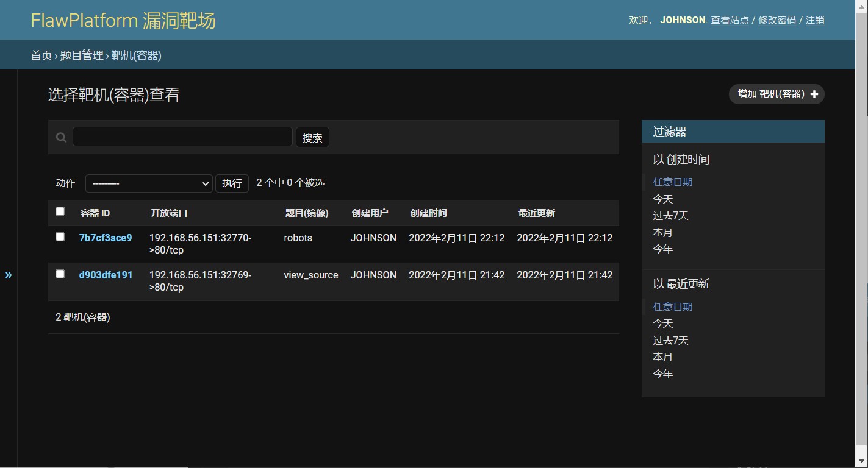Sort by 开放端口 column header

[x=169, y=213]
